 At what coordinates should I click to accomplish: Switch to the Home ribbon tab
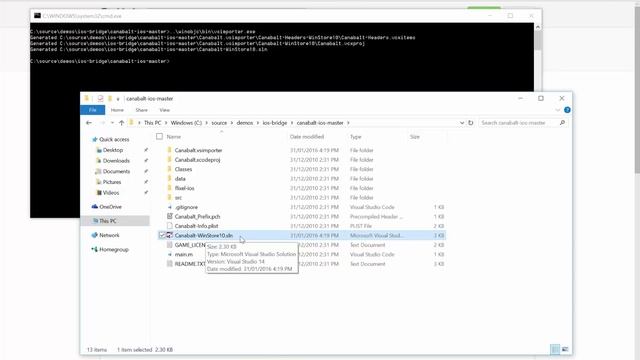pyautogui.click(x=117, y=110)
